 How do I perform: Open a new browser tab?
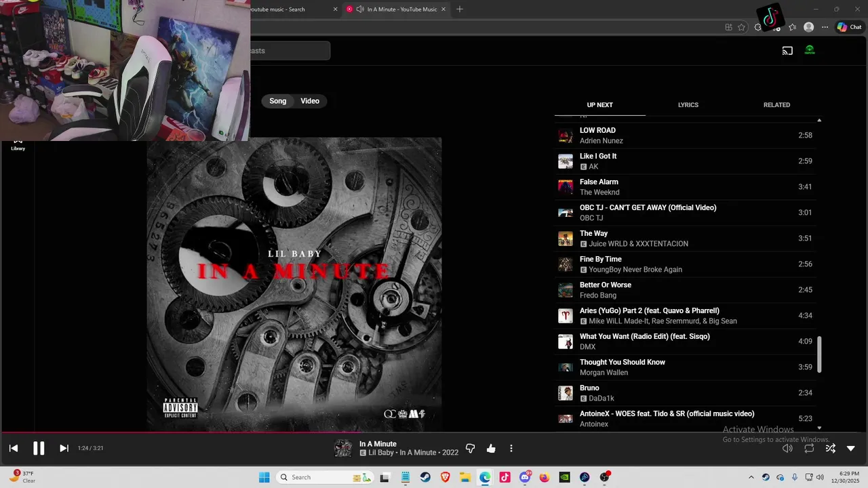pos(460,9)
